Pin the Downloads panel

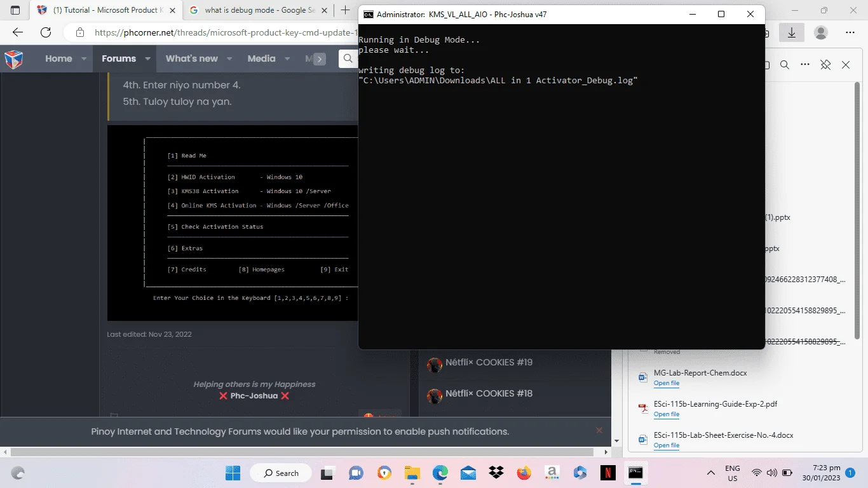click(825, 65)
